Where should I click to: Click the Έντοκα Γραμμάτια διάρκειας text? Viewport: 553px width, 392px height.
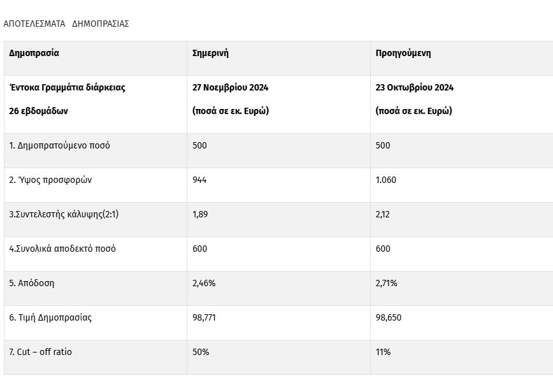click(67, 87)
